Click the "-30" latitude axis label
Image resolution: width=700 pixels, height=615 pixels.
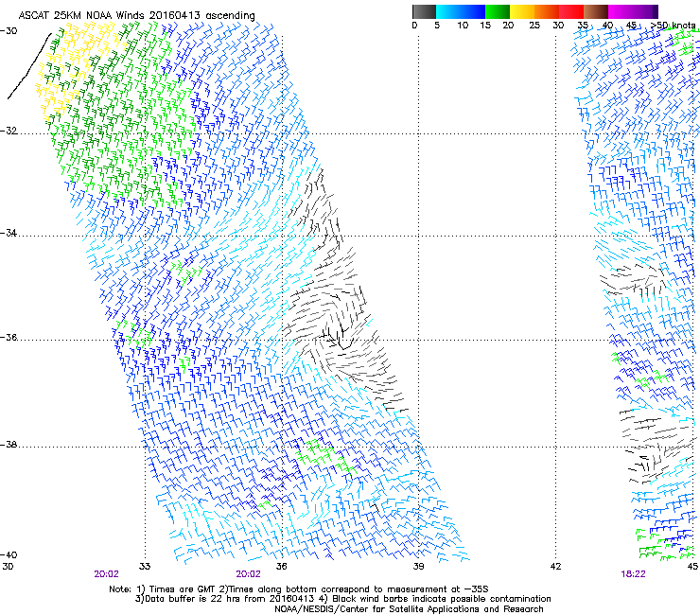pos(9,31)
